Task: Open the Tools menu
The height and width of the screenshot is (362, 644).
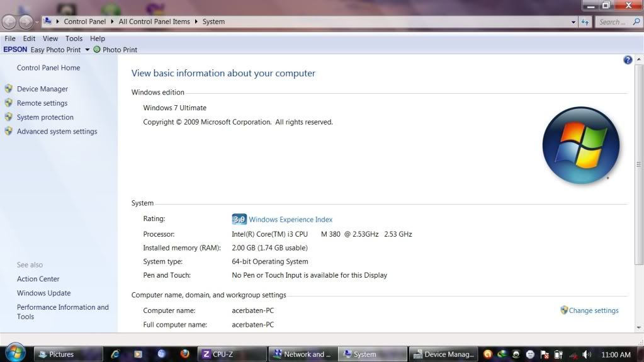Action: [74, 38]
